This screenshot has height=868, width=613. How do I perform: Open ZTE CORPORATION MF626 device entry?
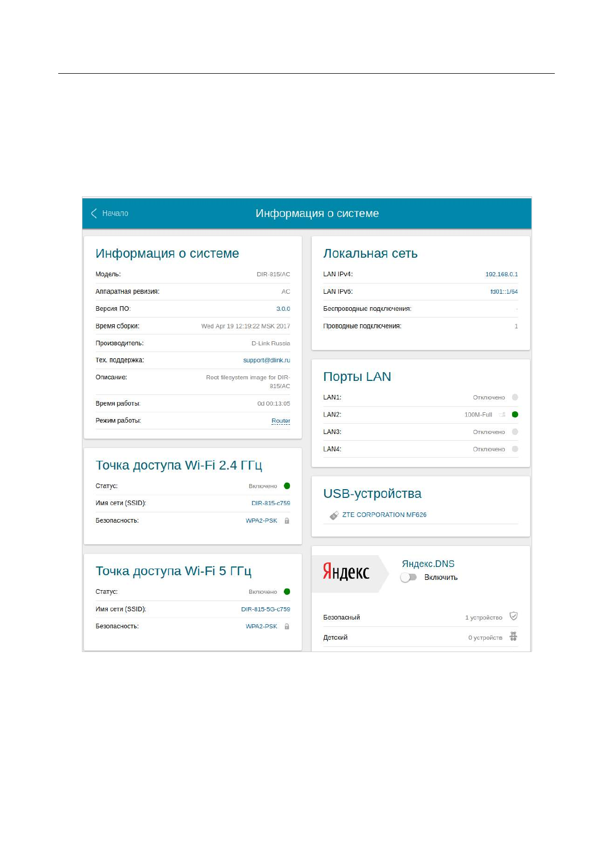[384, 515]
